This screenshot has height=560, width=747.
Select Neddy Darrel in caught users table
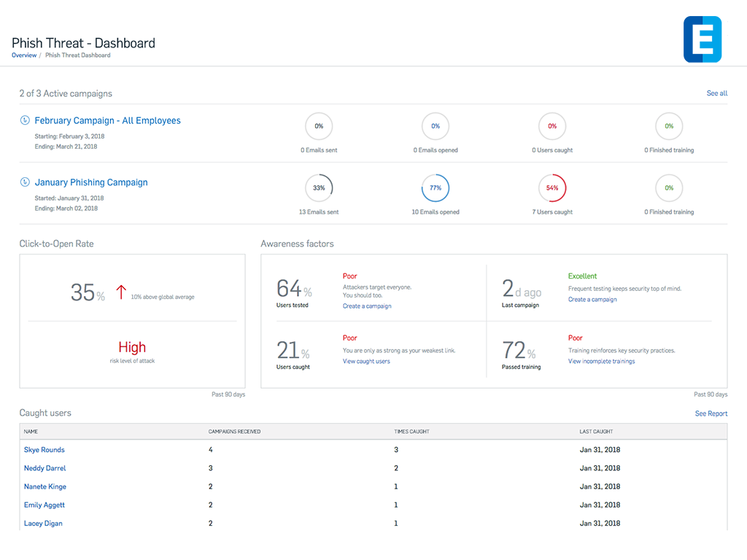tap(44, 468)
